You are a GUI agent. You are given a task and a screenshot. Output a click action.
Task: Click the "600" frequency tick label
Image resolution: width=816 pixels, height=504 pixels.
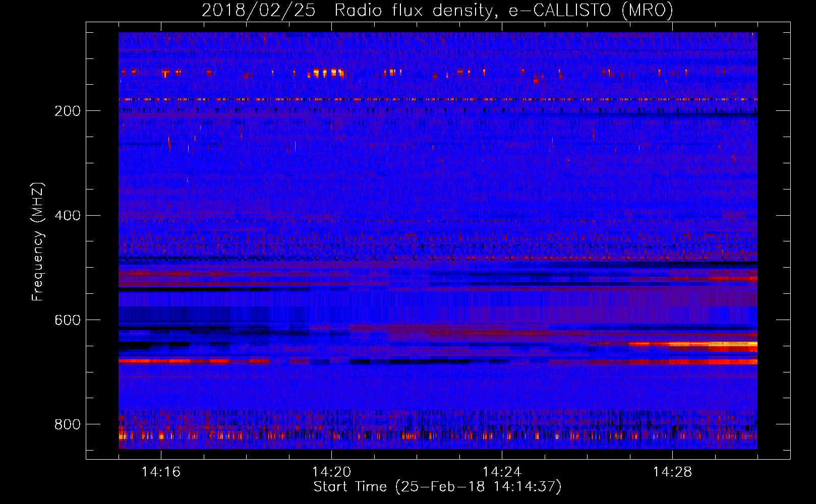click(68, 320)
